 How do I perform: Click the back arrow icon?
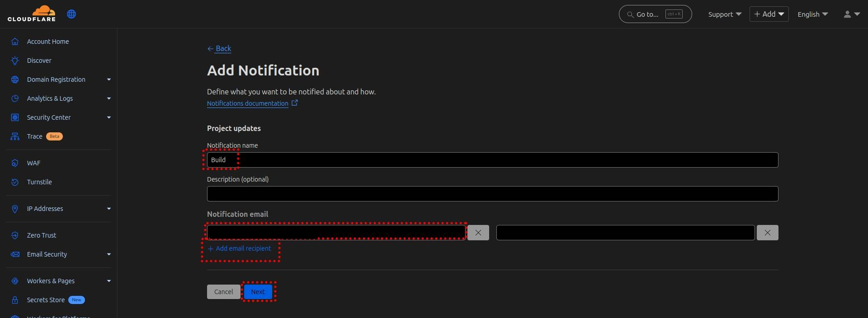[210, 49]
